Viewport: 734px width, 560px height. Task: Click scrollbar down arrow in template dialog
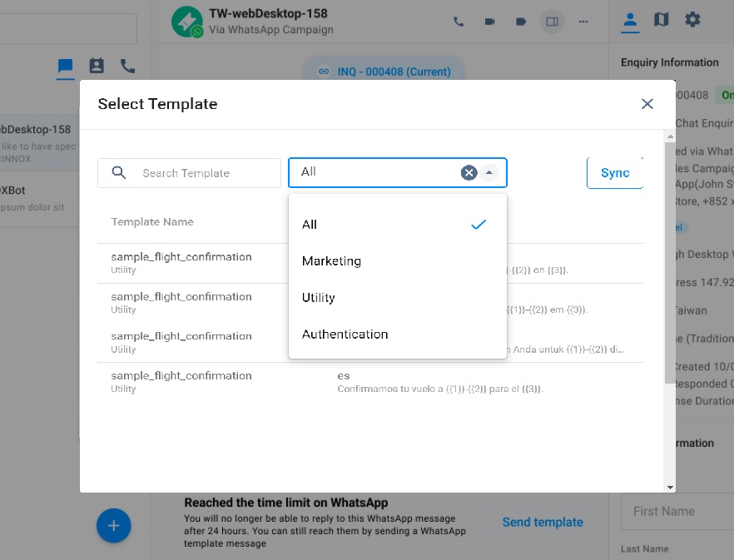tap(670, 488)
